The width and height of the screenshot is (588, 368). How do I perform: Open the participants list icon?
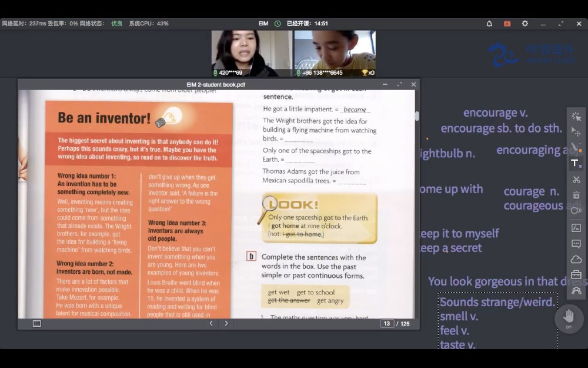pos(576,290)
